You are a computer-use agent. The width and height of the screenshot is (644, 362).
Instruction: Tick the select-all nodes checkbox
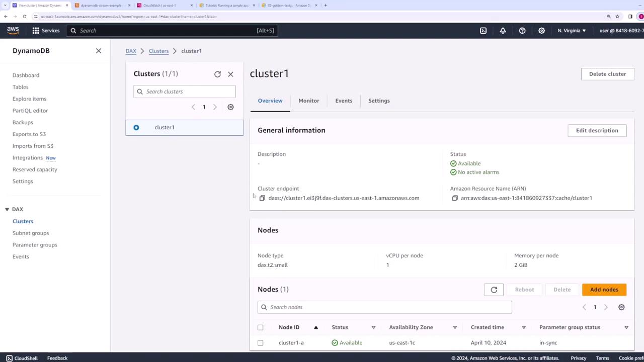click(261, 327)
